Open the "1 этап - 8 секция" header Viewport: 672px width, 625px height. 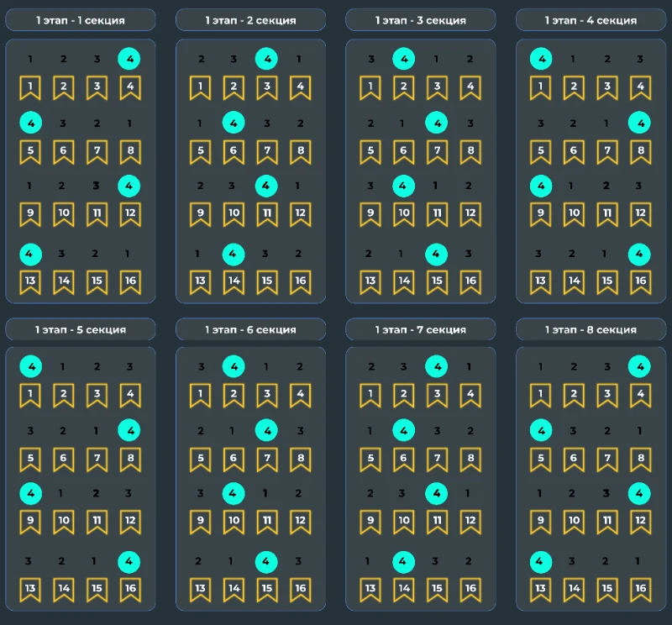tap(591, 329)
